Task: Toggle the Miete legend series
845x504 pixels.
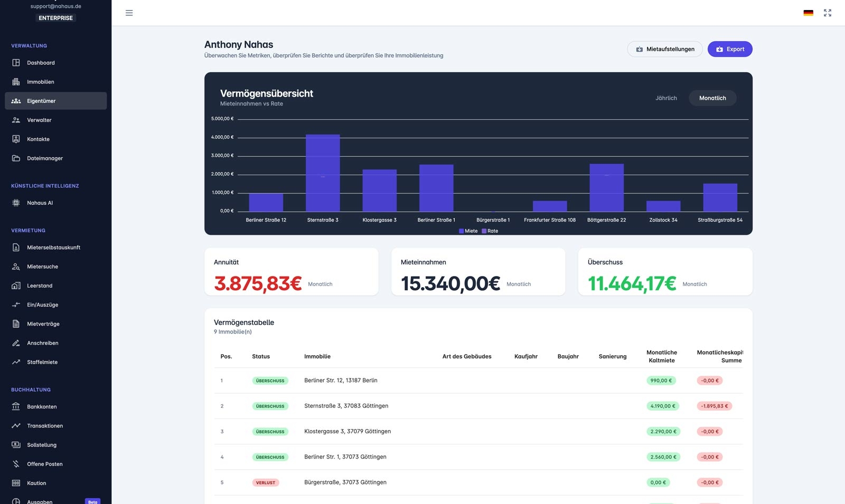Action: (x=468, y=231)
